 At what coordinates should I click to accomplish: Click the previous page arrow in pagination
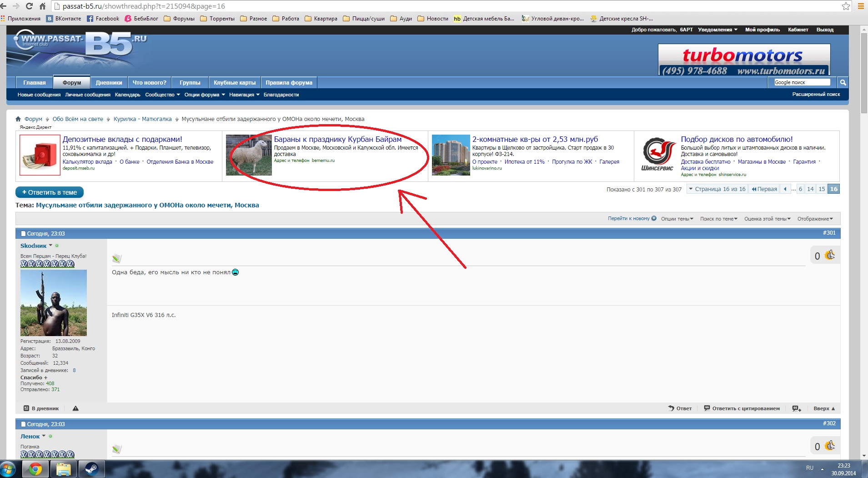[x=785, y=189]
